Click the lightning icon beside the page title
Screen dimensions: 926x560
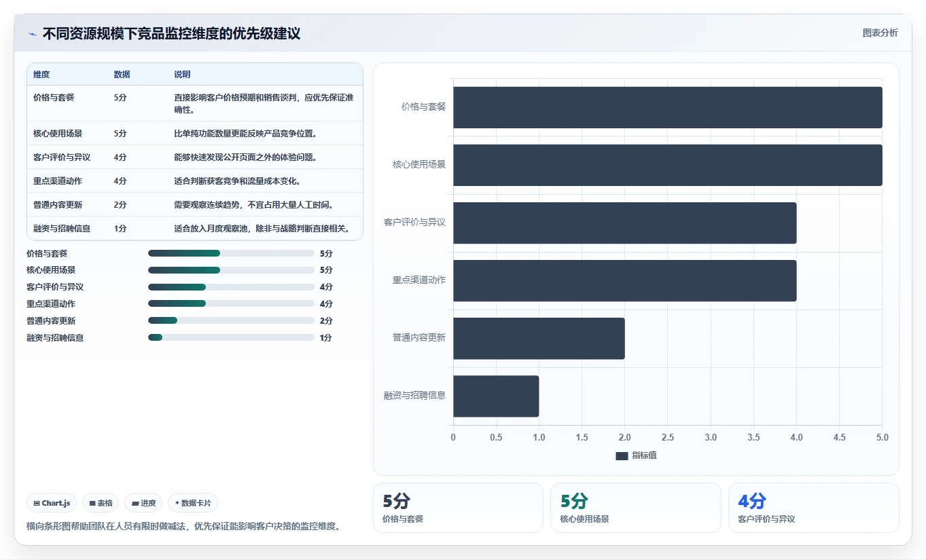[32, 34]
